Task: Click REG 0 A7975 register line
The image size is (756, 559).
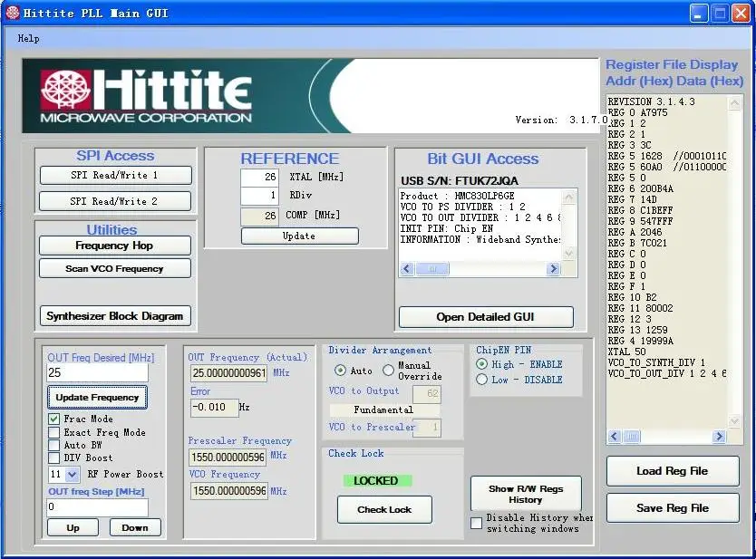Action: (638, 112)
